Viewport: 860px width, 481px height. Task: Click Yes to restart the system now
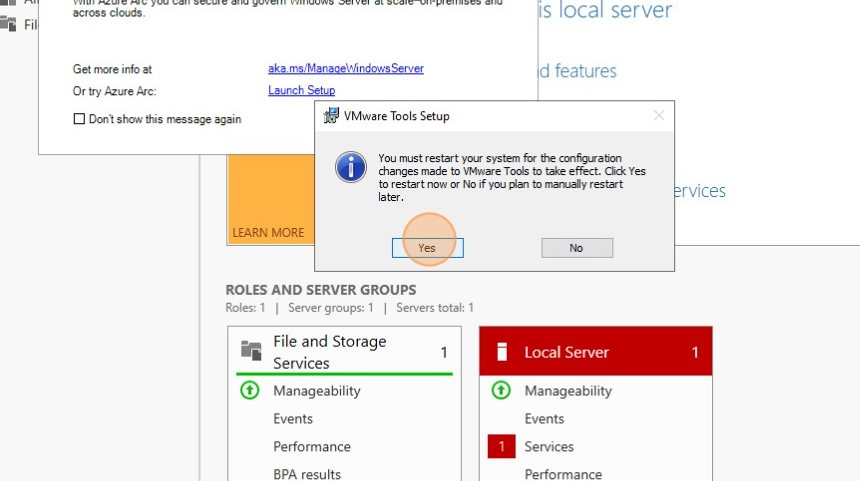coord(427,248)
